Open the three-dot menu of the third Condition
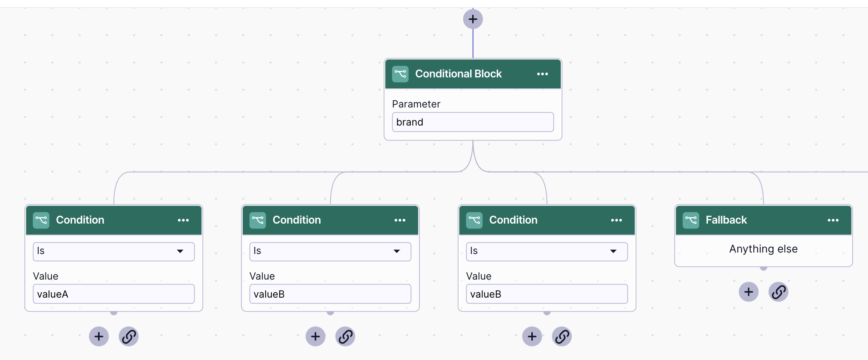The width and height of the screenshot is (868, 360). pyautogui.click(x=617, y=220)
